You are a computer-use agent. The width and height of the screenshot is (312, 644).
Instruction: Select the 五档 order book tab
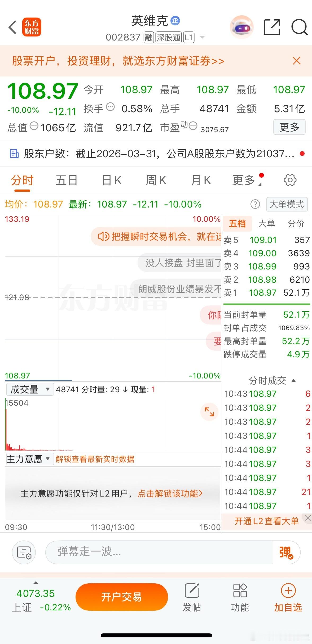(237, 224)
